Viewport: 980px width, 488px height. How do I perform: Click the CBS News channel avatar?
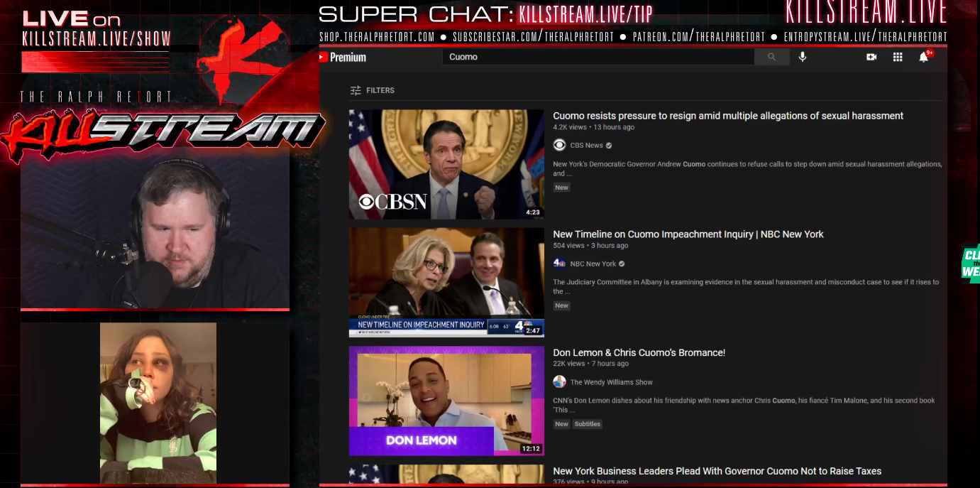tap(560, 146)
